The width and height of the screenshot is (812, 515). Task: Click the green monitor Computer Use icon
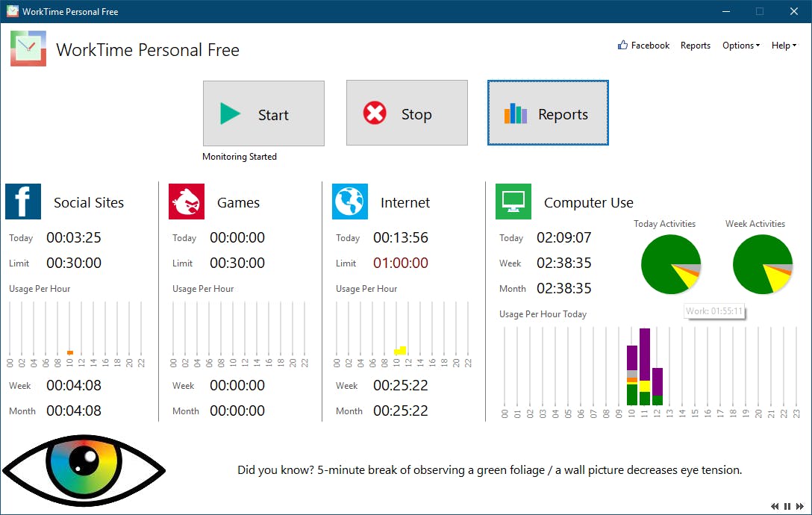[513, 202]
